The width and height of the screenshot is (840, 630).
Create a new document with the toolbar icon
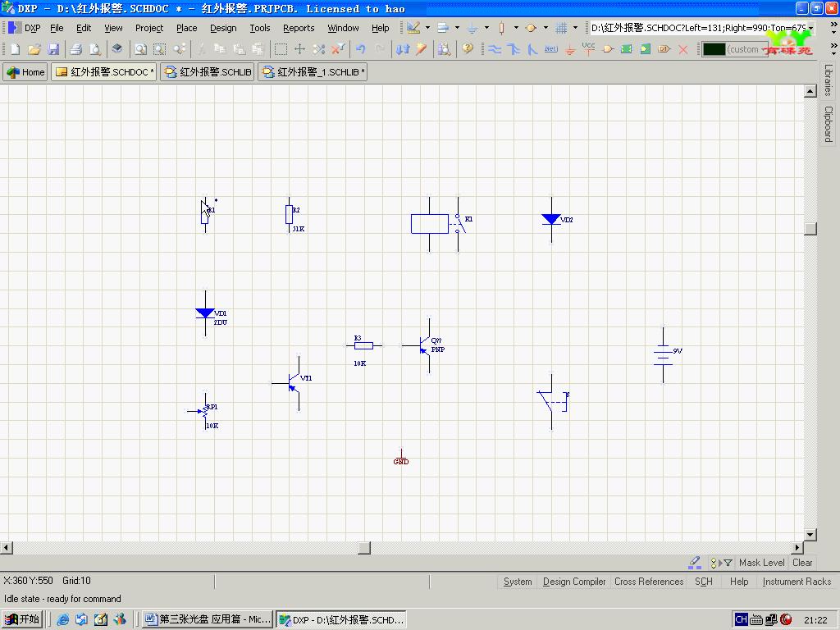point(15,49)
